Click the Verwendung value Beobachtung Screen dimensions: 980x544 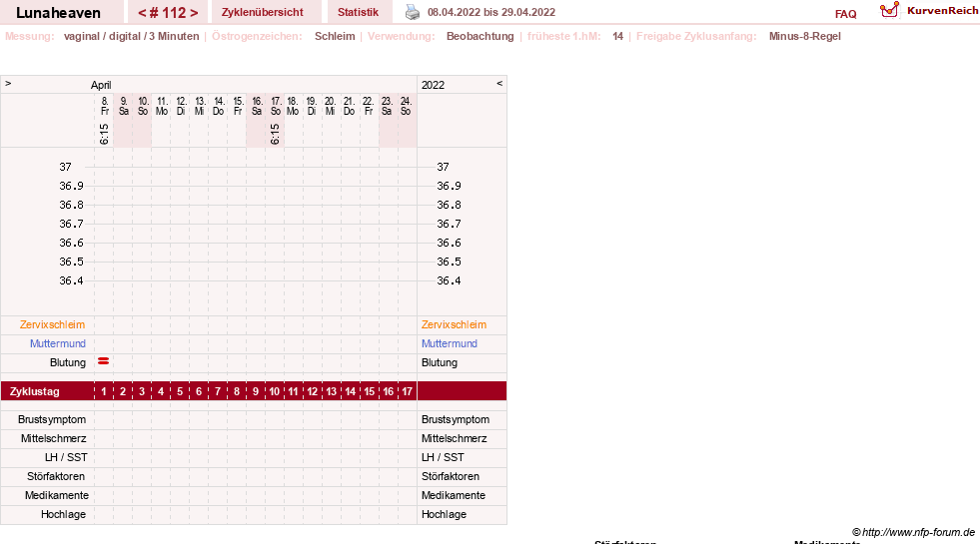pos(480,36)
